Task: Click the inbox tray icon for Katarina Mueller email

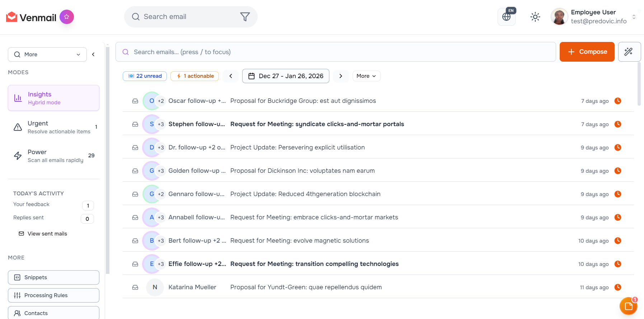Action: [135, 287]
